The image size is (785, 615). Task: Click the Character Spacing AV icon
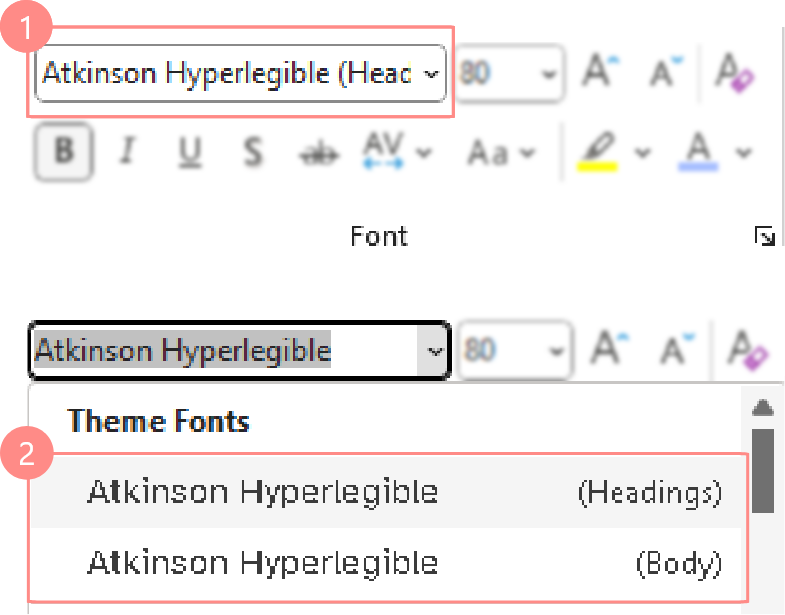coord(383,150)
